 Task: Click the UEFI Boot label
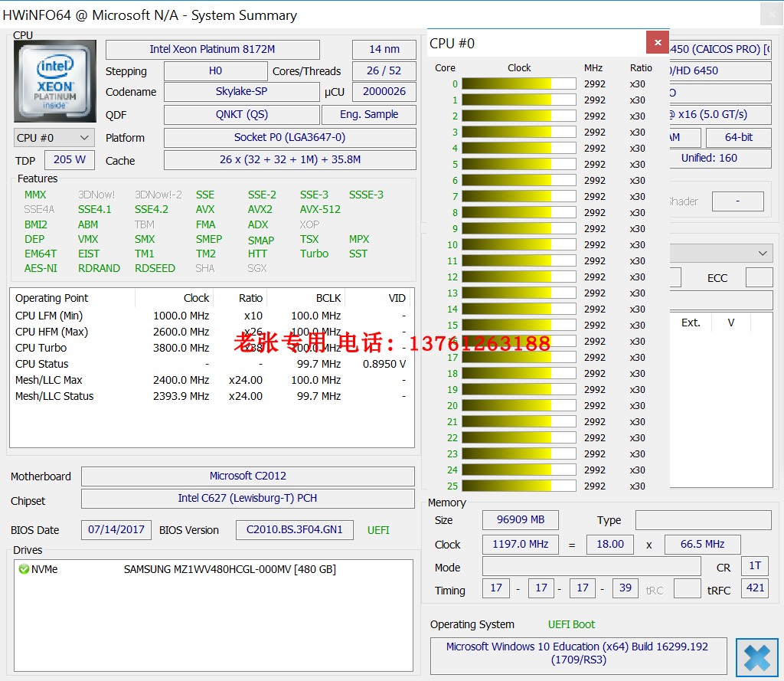571,625
